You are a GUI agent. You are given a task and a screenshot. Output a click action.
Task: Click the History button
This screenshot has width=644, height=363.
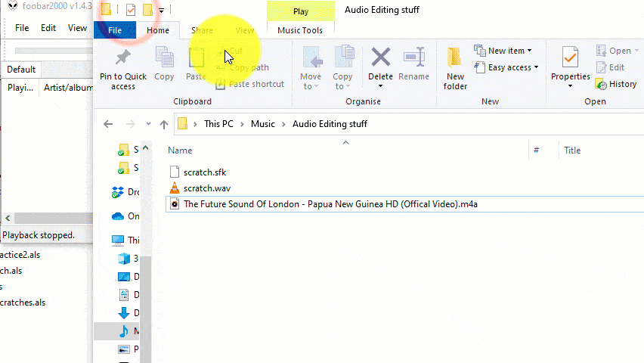[616, 84]
